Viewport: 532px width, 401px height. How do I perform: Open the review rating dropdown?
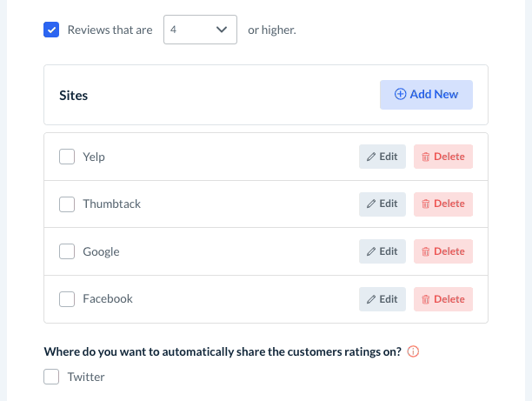point(200,30)
